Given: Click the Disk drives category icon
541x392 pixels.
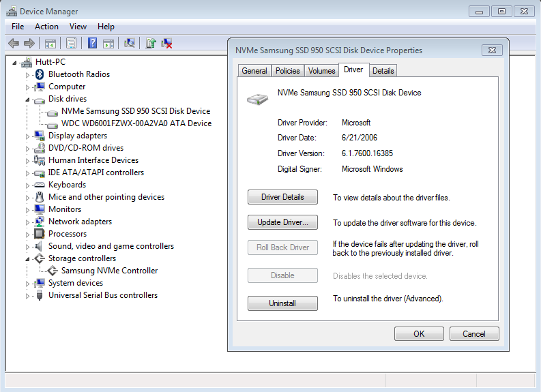Looking at the screenshot, I should (40, 100).
